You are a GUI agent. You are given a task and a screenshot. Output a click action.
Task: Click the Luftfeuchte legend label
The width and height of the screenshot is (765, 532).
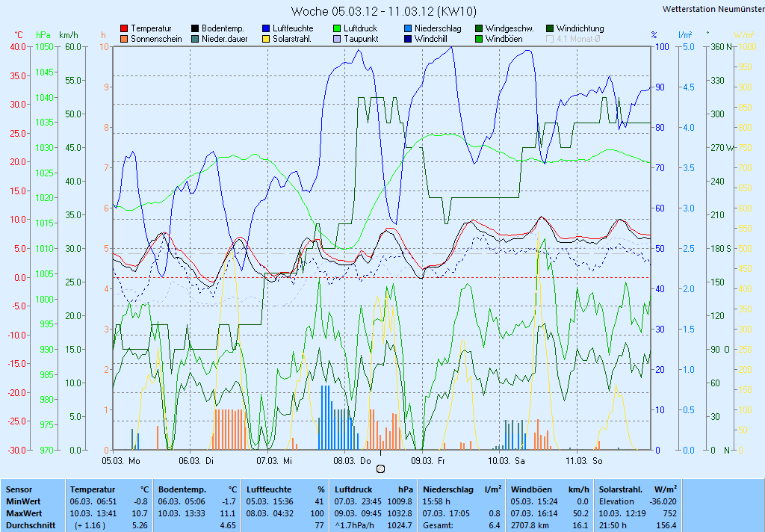click(293, 28)
